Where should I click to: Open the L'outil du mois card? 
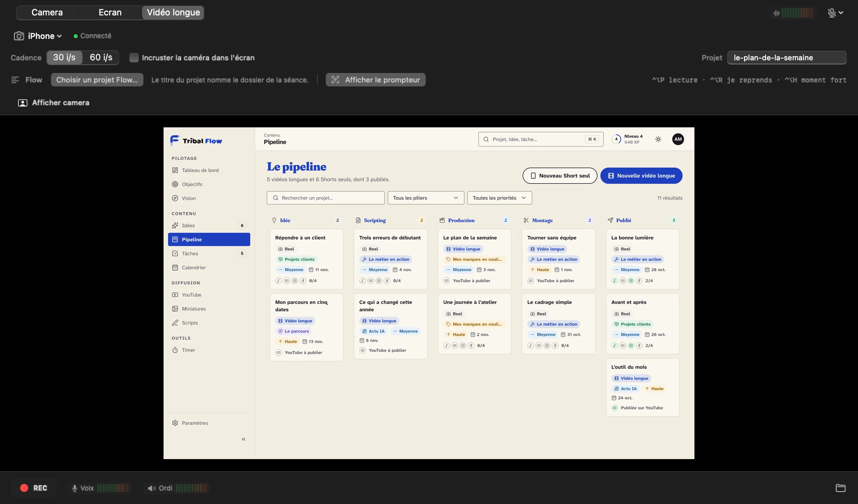pyautogui.click(x=642, y=387)
